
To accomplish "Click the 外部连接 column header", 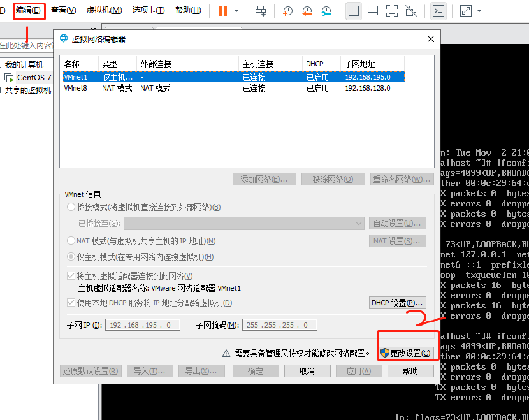I will pyautogui.click(x=187, y=64).
